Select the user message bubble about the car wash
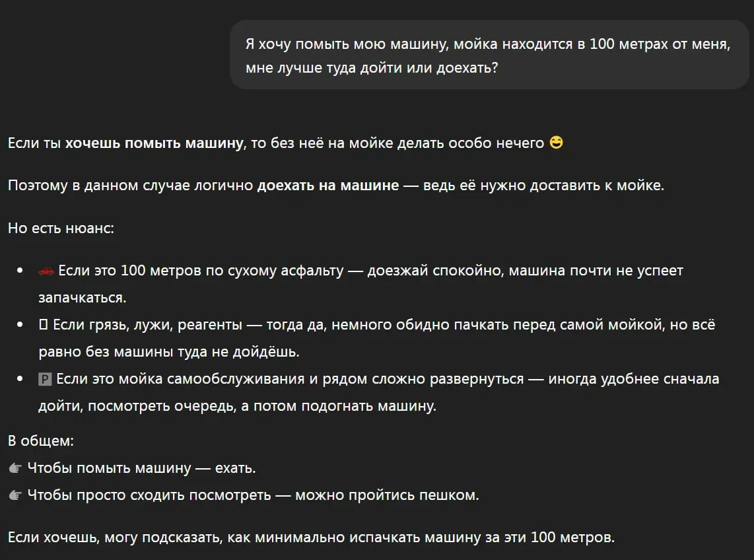This screenshot has width=754, height=560. (x=489, y=55)
